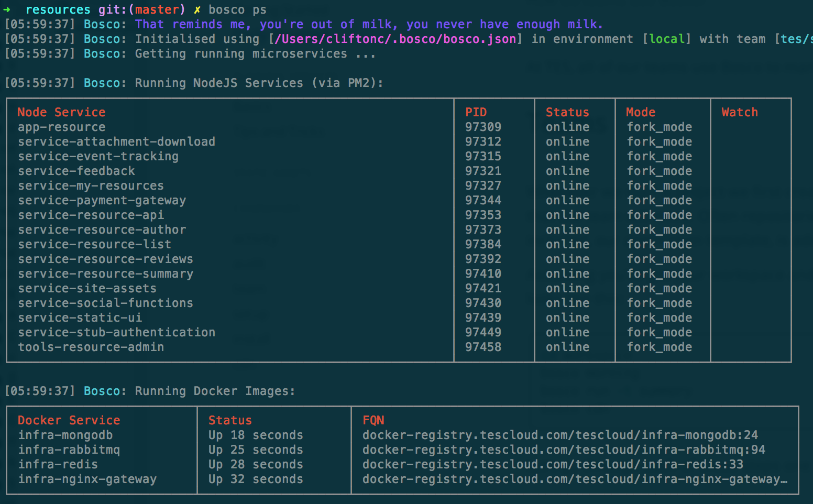The width and height of the screenshot is (813, 504).
Task: Click 'Up 28 seconds' status
Action: (256, 465)
